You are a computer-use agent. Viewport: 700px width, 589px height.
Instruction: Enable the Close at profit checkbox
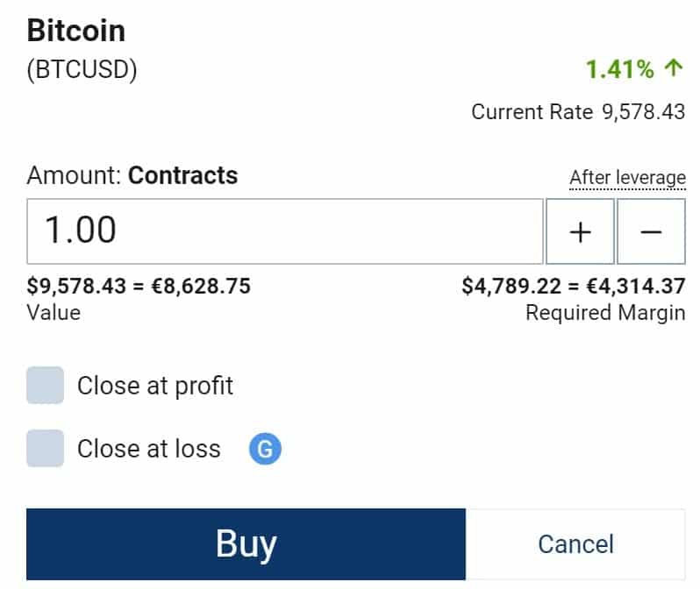pyautogui.click(x=45, y=385)
